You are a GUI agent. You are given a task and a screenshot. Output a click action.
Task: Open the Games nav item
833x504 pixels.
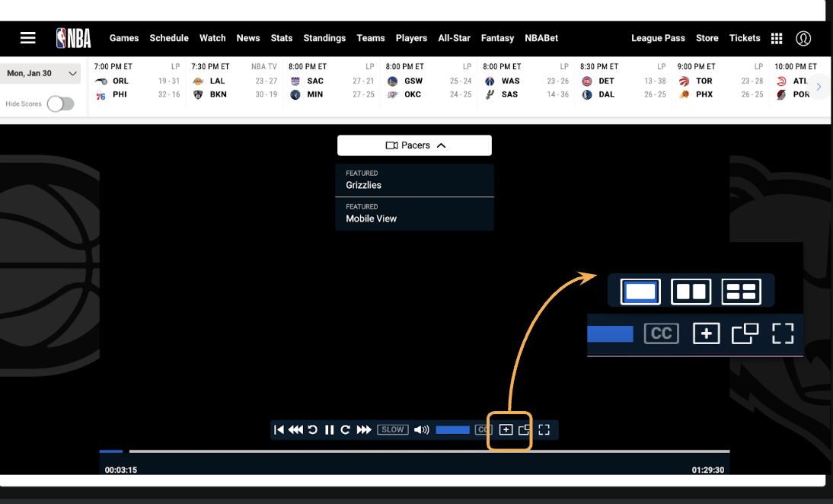[124, 38]
